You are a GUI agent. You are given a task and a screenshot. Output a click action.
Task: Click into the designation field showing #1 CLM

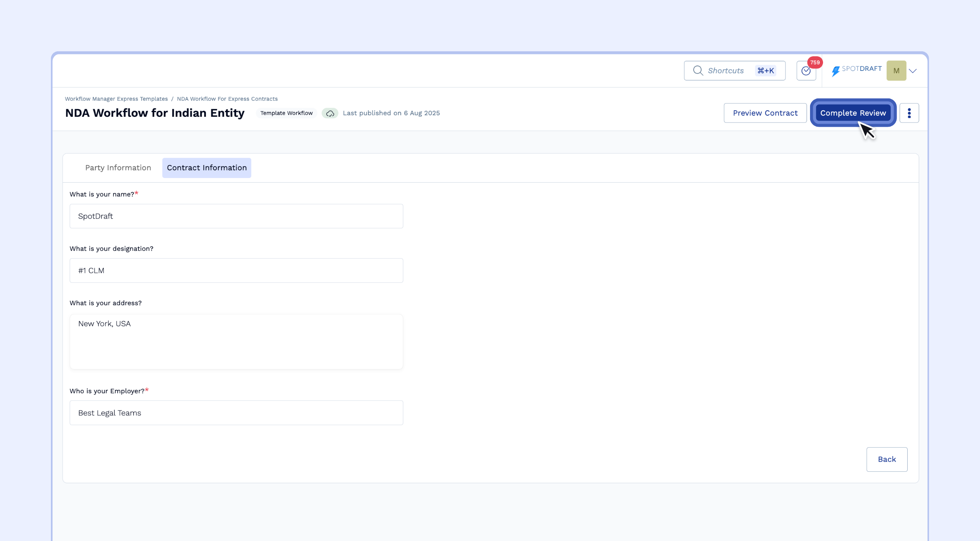(236, 271)
